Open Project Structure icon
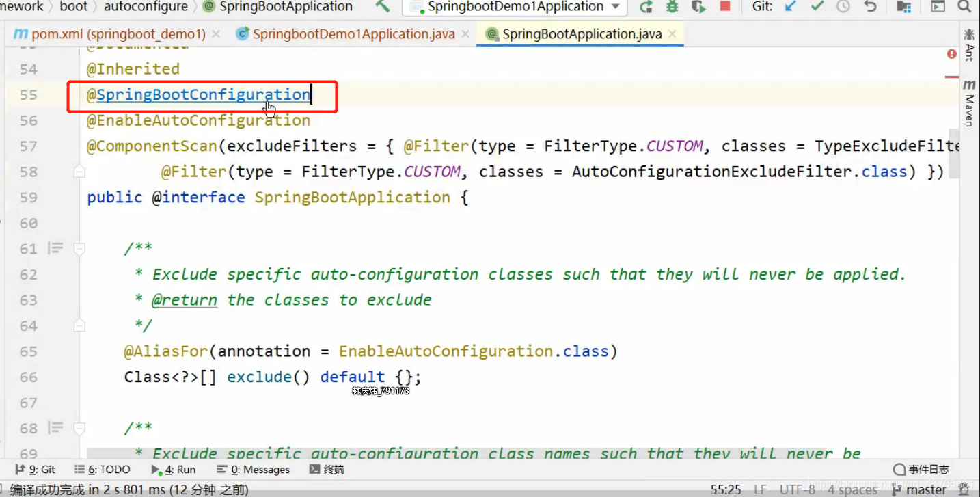Screen dimensions: 980x497 pos(903,7)
